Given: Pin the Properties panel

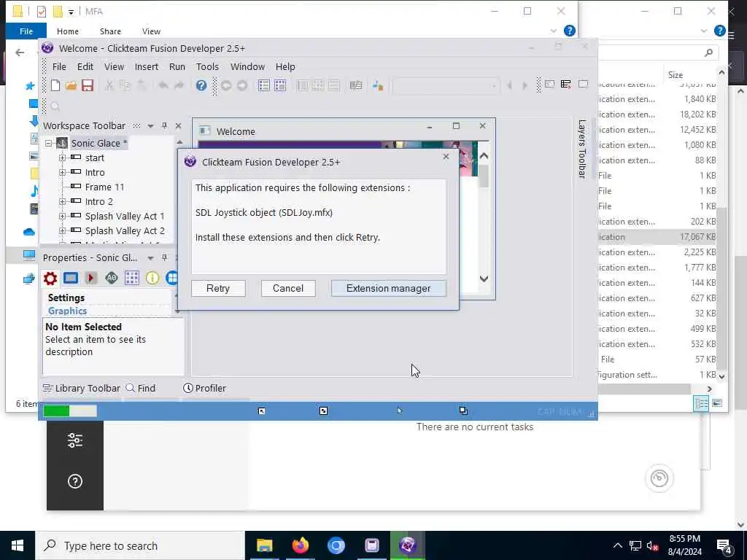Looking at the screenshot, I should coord(164,257).
